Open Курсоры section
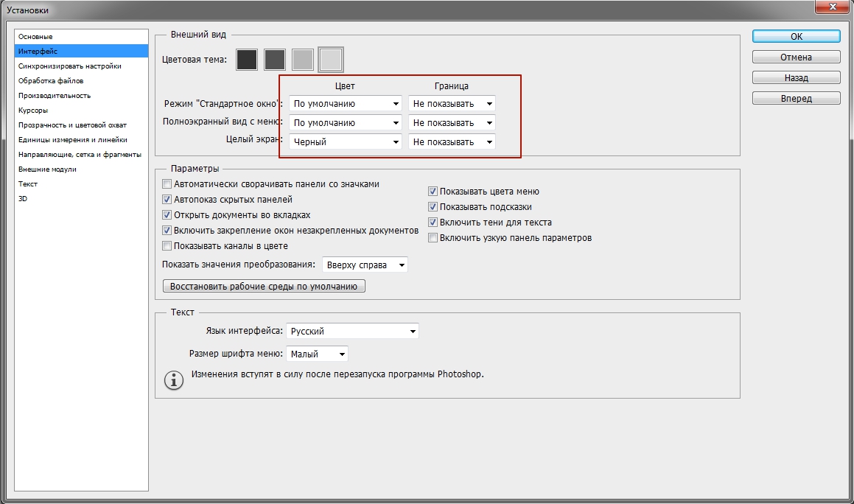This screenshot has width=854, height=504. 81,110
